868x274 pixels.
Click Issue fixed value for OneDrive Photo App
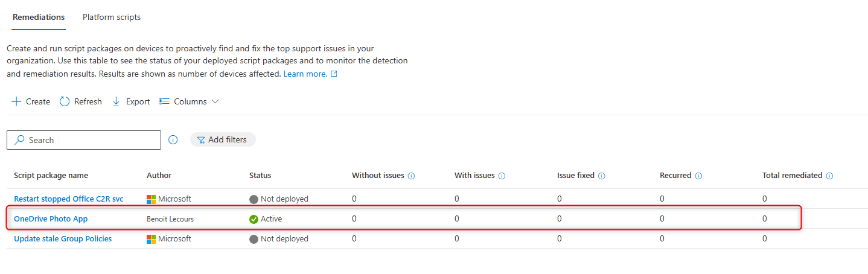(560, 218)
